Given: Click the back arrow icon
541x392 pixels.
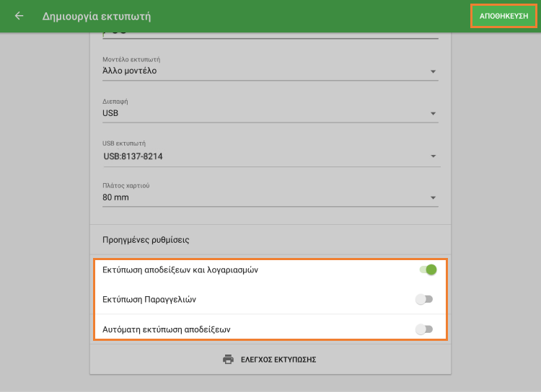Looking at the screenshot, I should [x=19, y=16].
